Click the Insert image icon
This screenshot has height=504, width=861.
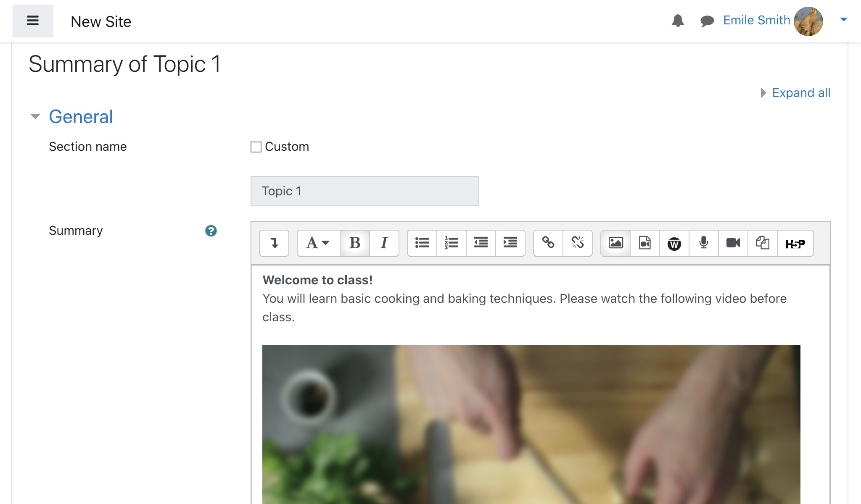click(615, 242)
